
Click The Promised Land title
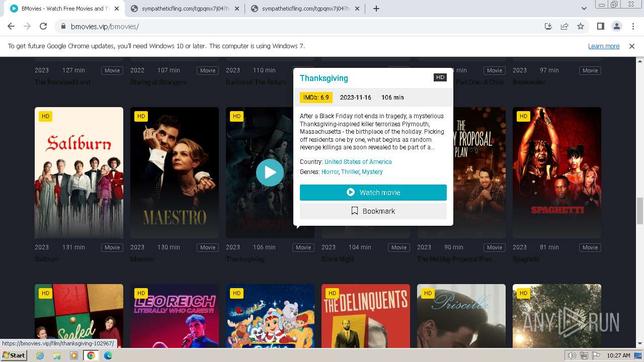(x=62, y=82)
